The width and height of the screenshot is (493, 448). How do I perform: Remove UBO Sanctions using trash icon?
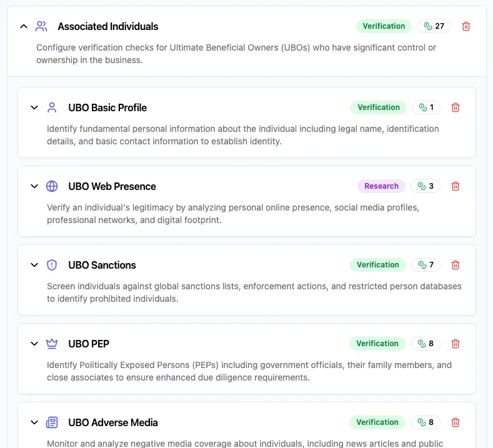point(456,265)
